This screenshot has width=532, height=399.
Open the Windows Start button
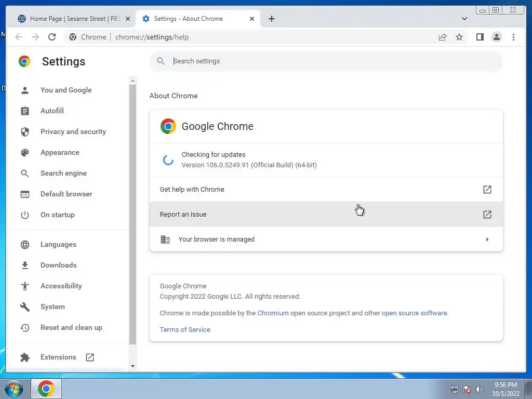pyautogui.click(x=14, y=389)
